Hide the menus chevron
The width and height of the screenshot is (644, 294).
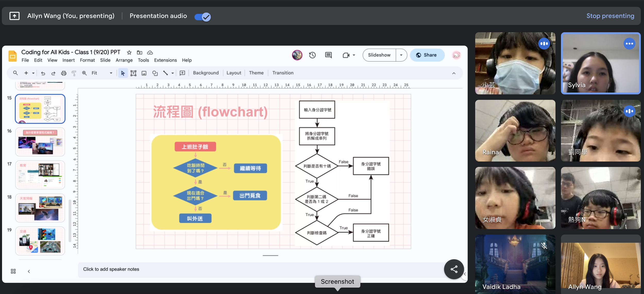pyautogui.click(x=454, y=73)
